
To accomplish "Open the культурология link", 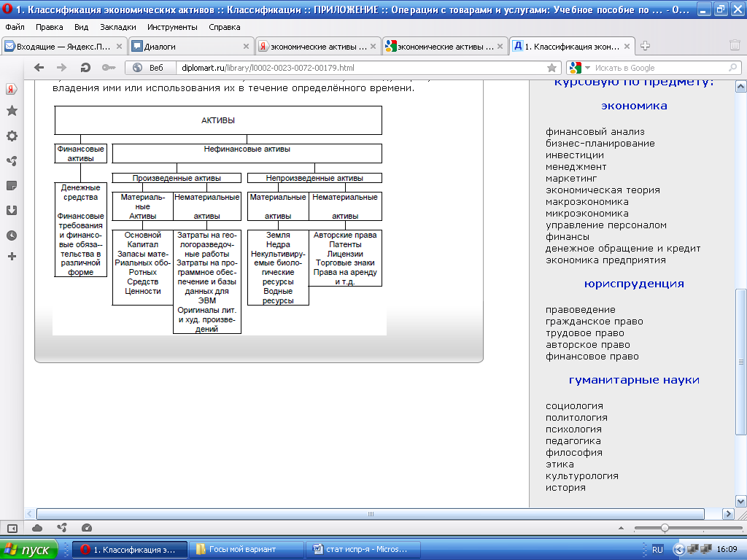I will [x=582, y=475].
